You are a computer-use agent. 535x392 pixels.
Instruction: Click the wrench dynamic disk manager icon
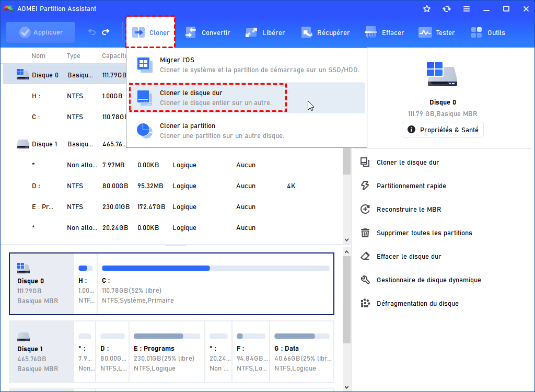[365, 280]
